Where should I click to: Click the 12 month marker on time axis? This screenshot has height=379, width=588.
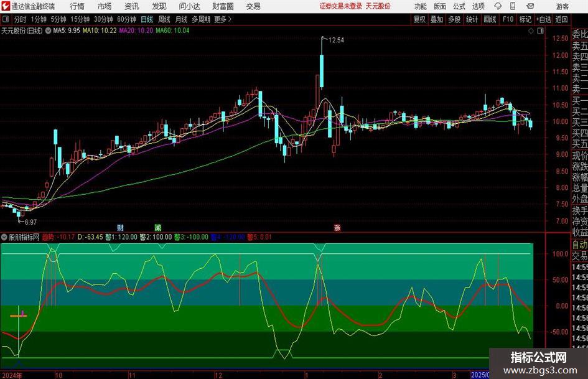(218, 375)
